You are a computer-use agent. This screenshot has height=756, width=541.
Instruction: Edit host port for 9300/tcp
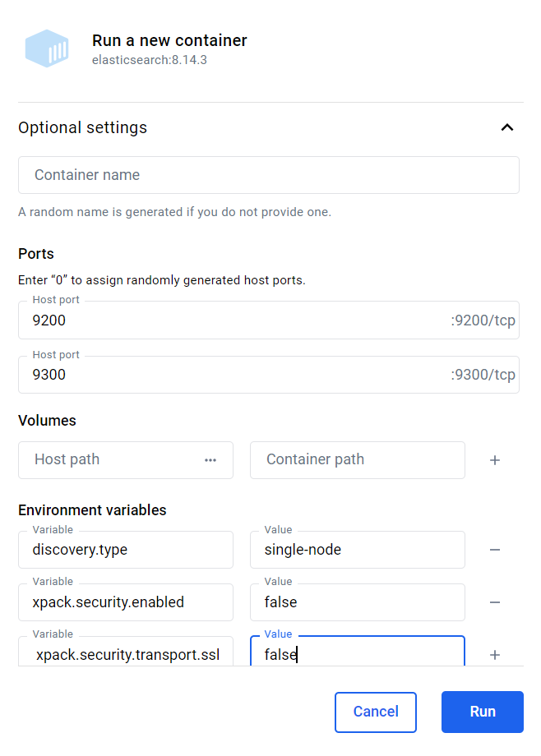[269, 375]
